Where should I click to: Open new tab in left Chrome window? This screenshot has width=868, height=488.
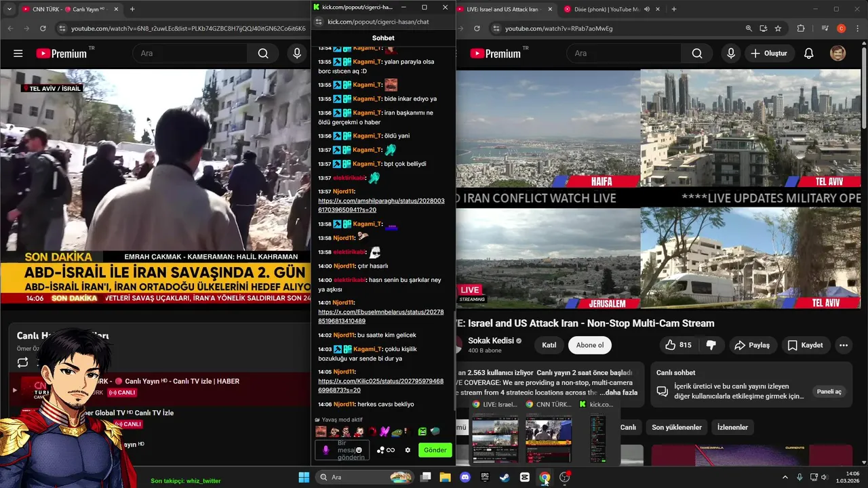point(132,9)
